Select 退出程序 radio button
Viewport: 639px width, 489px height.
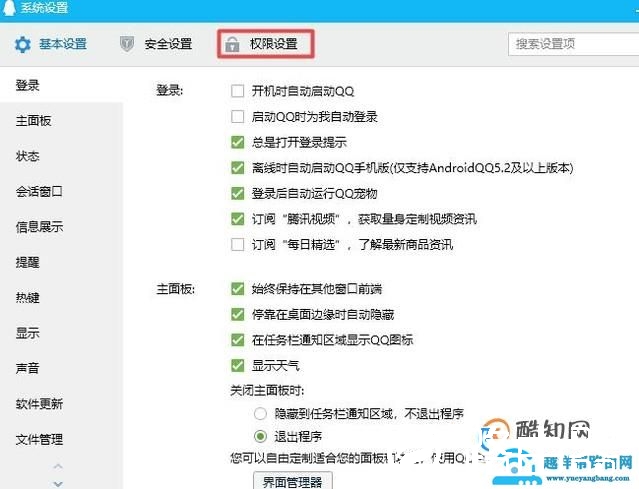click(x=260, y=437)
